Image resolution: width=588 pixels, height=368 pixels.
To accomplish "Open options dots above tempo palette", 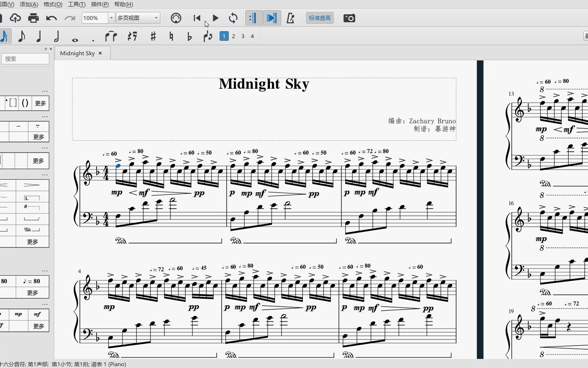I will tap(45, 271).
